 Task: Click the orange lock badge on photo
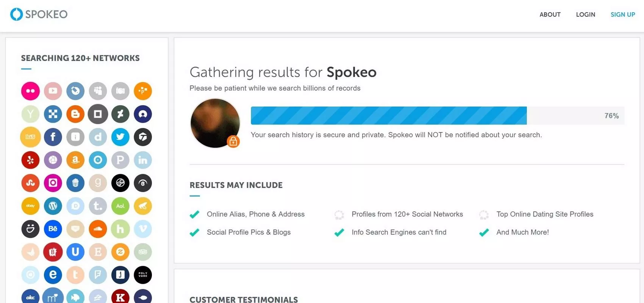click(233, 141)
